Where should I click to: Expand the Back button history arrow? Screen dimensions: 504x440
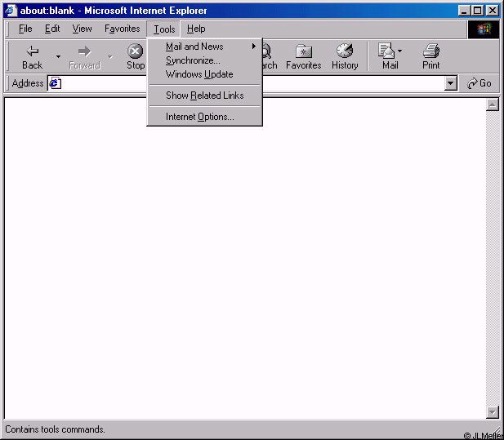coord(58,57)
